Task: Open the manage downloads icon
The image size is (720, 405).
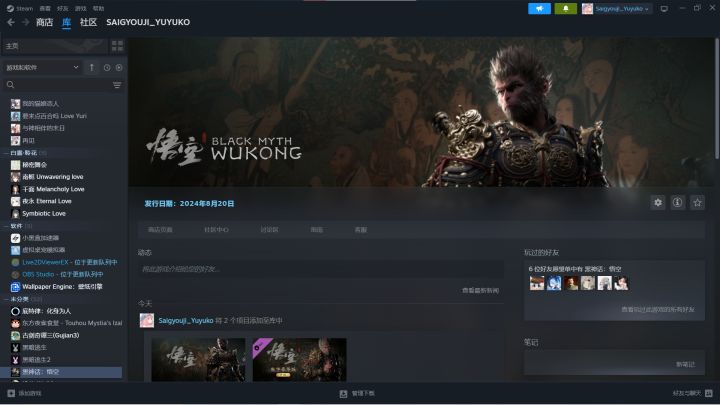Action: pyautogui.click(x=343, y=394)
